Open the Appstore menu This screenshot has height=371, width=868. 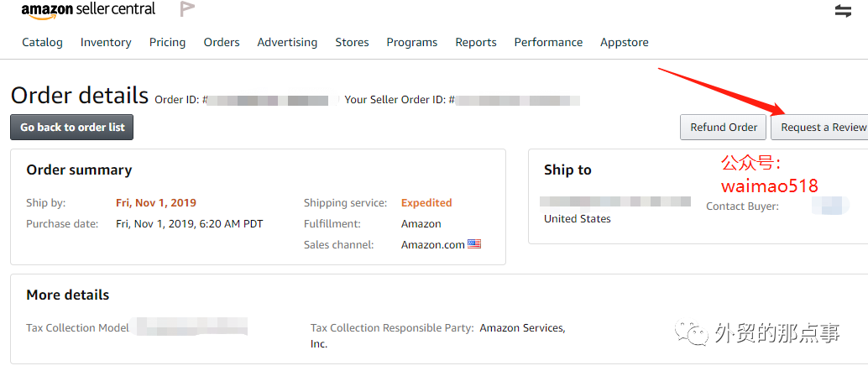click(624, 42)
